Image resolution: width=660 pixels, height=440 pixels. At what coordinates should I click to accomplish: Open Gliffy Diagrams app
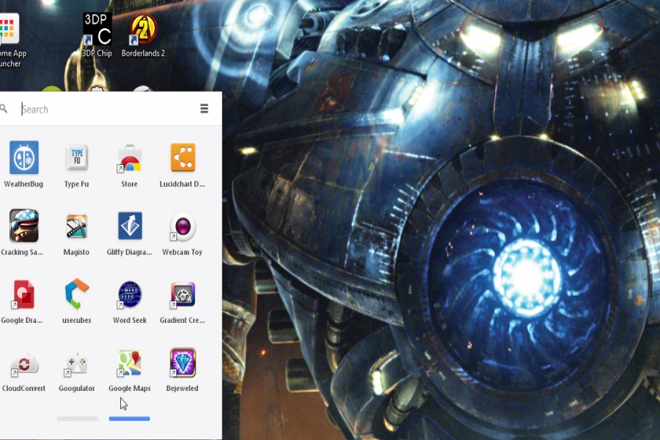pos(130,226)
